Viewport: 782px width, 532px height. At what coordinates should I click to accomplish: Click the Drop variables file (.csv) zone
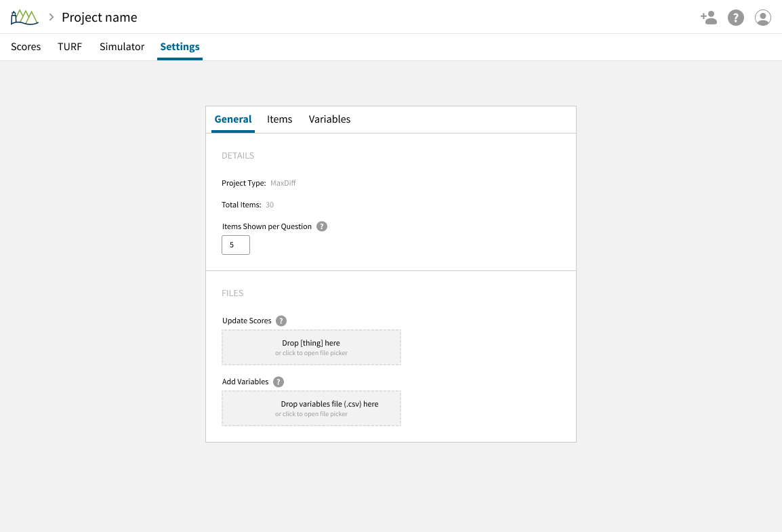click(x=311, y=408)
